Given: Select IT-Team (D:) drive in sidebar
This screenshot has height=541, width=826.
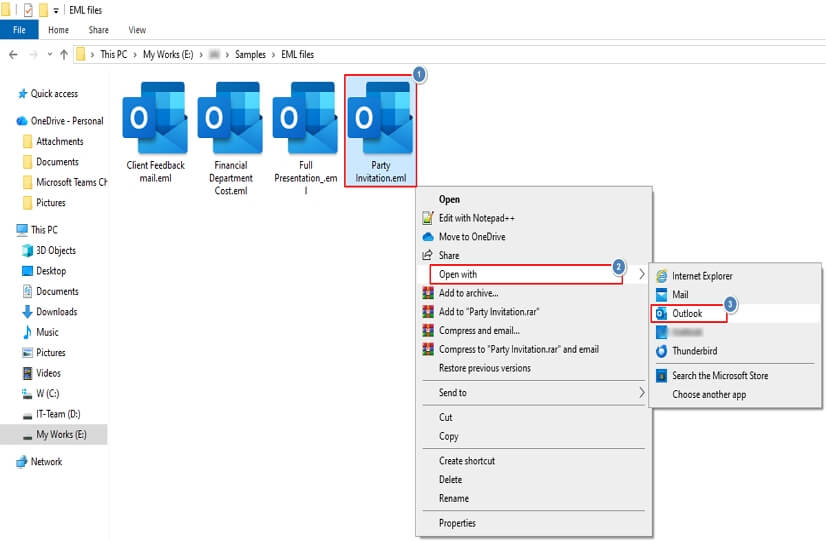Looking at the screenshot, I should [x=58, y=414].
